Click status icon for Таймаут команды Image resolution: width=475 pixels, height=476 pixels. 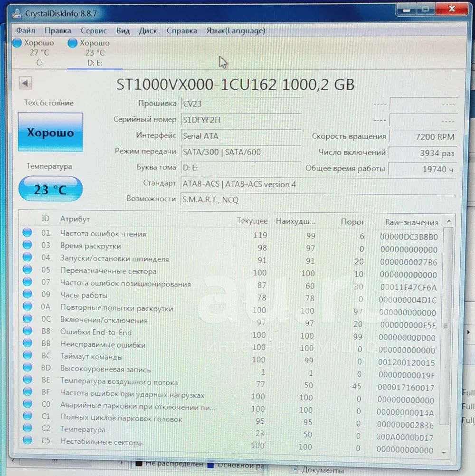(28, 355)
